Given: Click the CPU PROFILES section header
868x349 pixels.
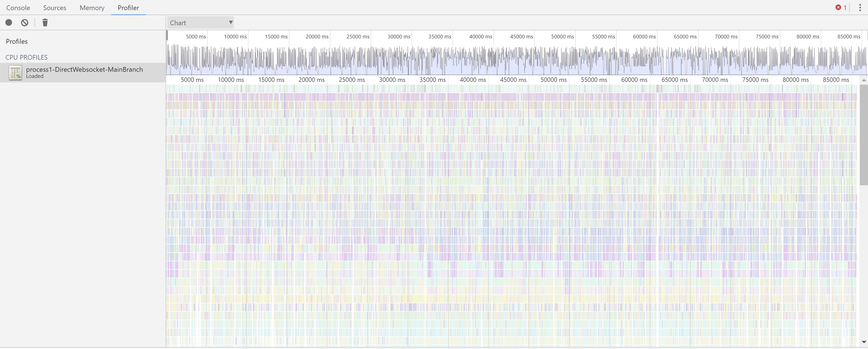Looking at the screenshot, I should [x=26, y=57].
